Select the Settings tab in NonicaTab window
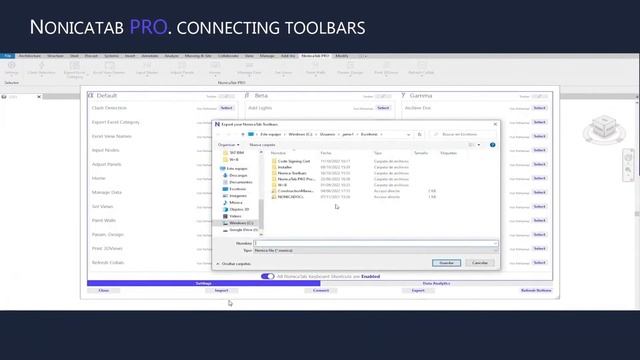Screen dimensions: 640x360 (x=204, y=283)
